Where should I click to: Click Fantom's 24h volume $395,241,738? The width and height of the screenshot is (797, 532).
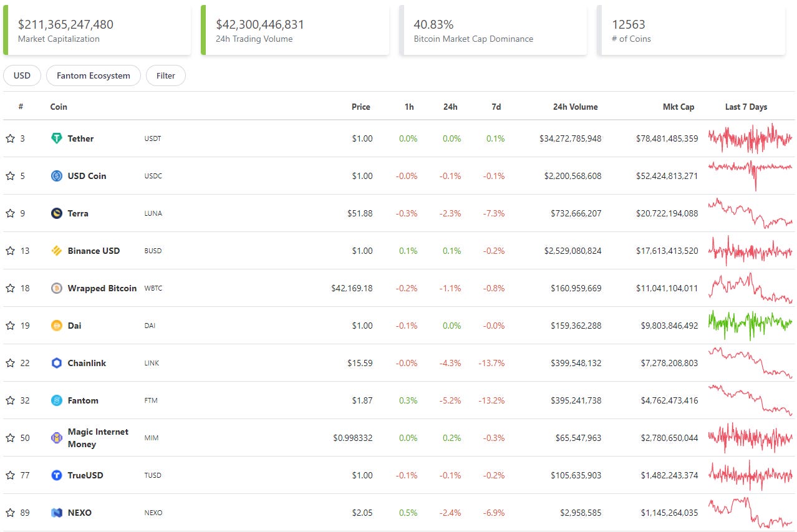576,400
